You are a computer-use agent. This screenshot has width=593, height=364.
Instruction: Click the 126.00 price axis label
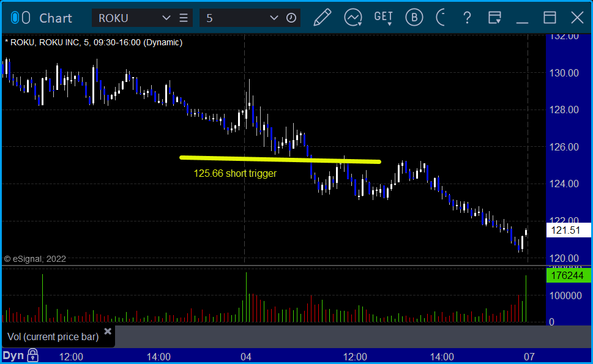[x=564, y=147]
